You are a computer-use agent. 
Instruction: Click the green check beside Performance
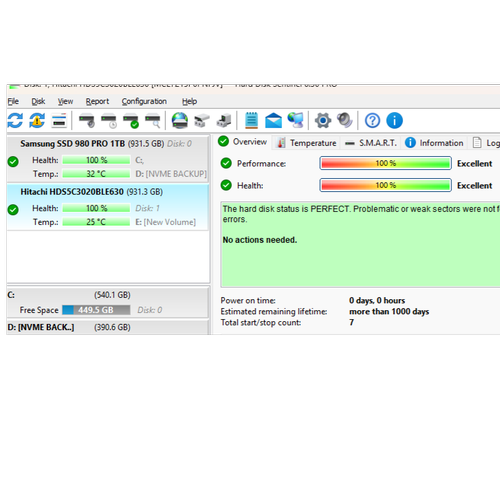(x=226, y=163)
